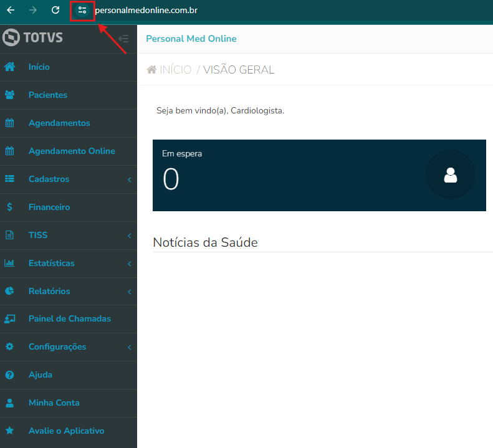Click the user icon in Em espera card
The height and width of the screenshot is (448, 493).
point(450,175)
